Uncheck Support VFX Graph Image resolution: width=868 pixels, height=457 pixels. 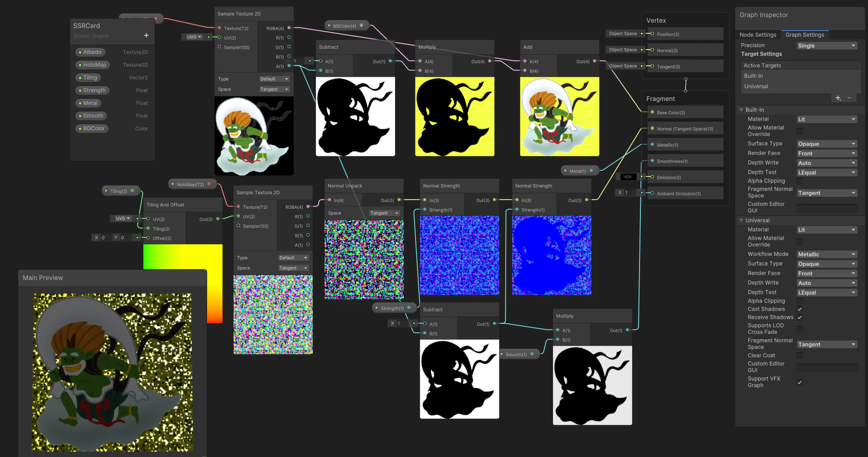pos(800,382)
